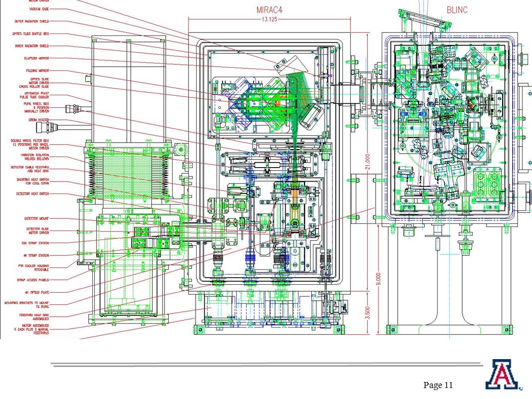The height and width of the screenshot is (399, 532).
Task: Click the 'CROSS ROLLER SLIDE' label text
Action: point(34,87)
